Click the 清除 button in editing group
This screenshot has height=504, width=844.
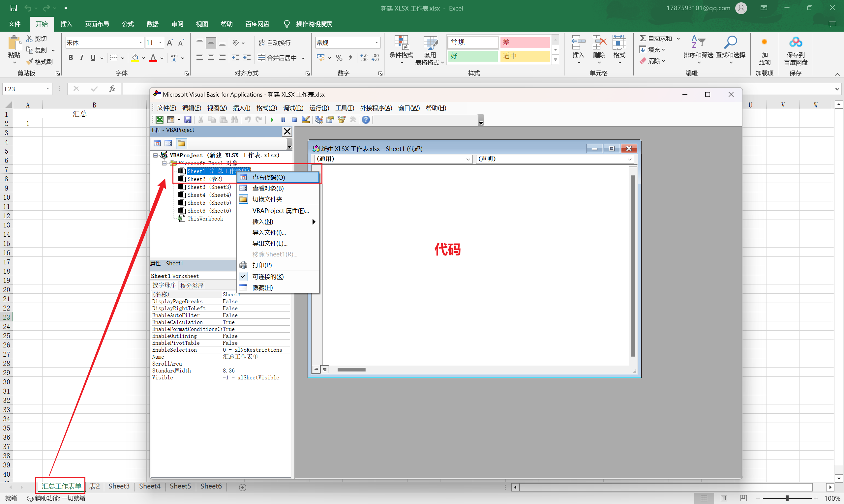652,61
